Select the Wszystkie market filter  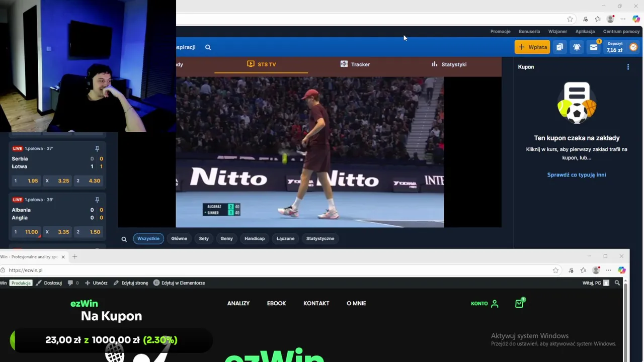[148, 239]
